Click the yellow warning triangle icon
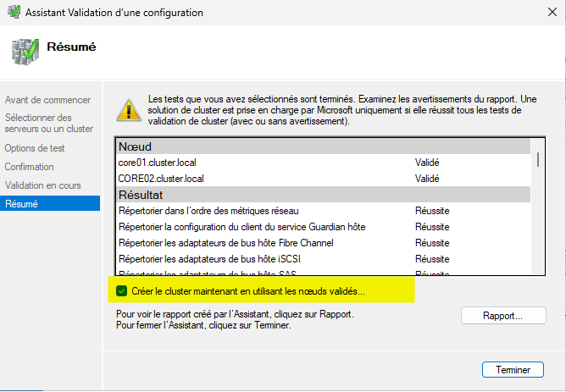Screen dimensions: 566x392 (129, 108)
